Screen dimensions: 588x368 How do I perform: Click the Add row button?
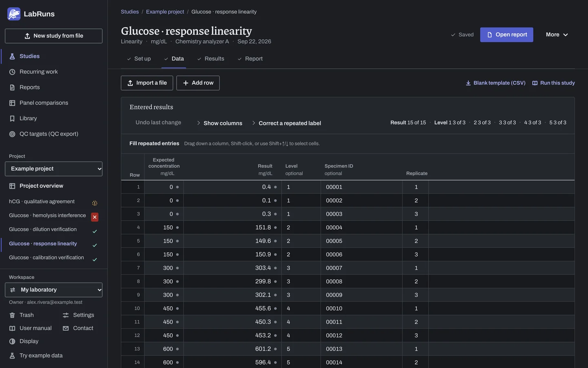(198, 83)
